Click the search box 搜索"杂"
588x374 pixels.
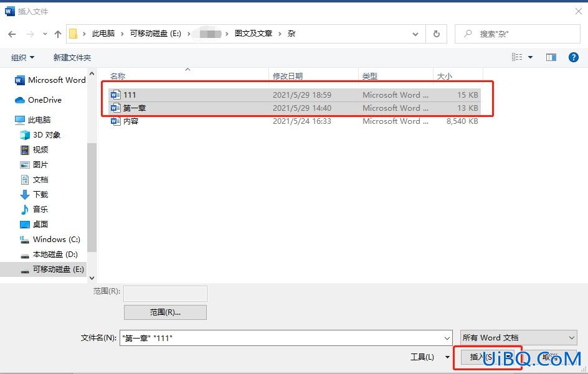[x=518, y=34]
